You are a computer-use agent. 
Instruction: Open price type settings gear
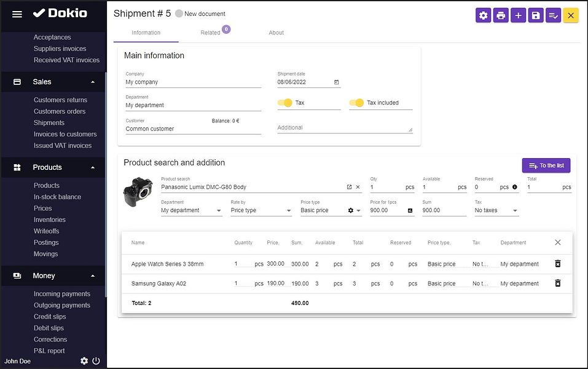[x=351, y=210]
